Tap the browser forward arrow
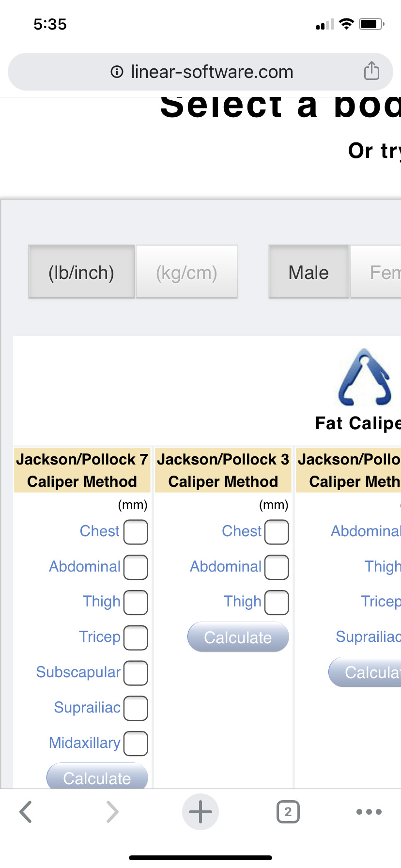 [112, 812]
